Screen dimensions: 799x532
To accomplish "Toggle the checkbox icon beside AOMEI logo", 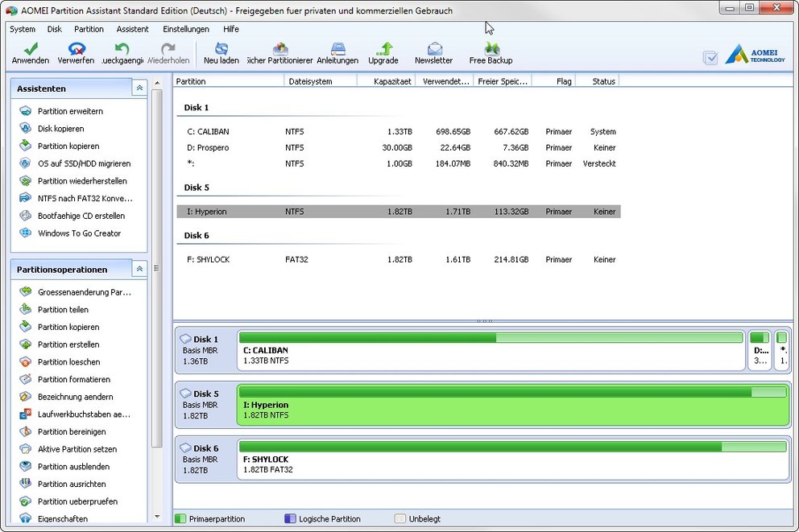I will coord(710,57).
